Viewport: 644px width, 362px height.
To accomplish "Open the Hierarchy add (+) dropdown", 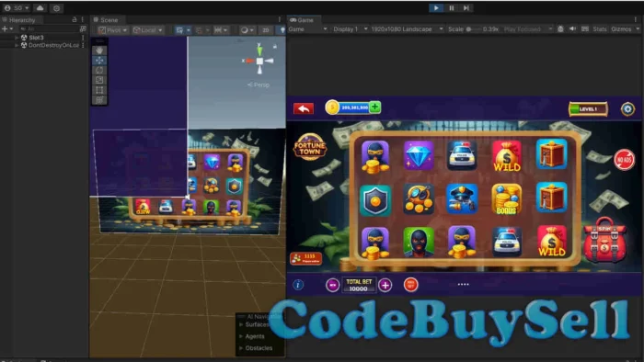I will (x=7, y=28).
